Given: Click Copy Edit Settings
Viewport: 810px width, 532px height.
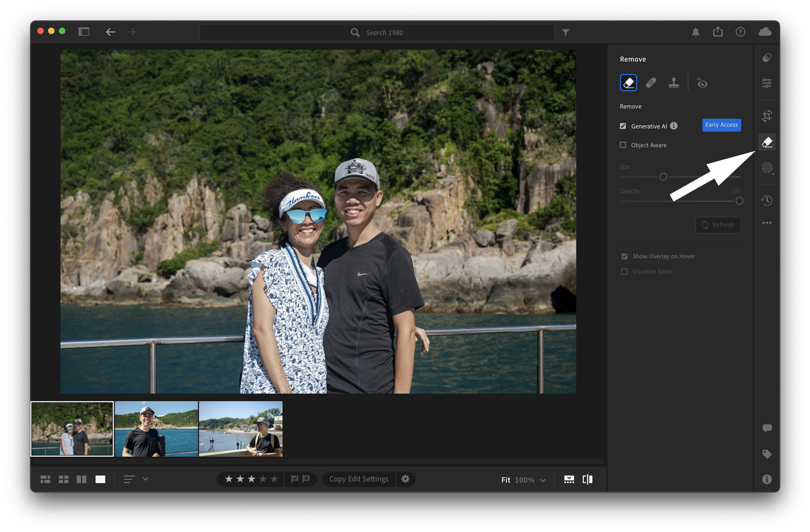Looking at the screenshot, I should (x=359, y=479).
